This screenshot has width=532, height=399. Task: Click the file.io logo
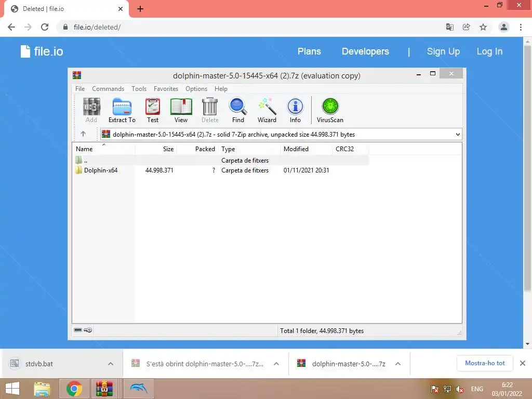[42, 51]
